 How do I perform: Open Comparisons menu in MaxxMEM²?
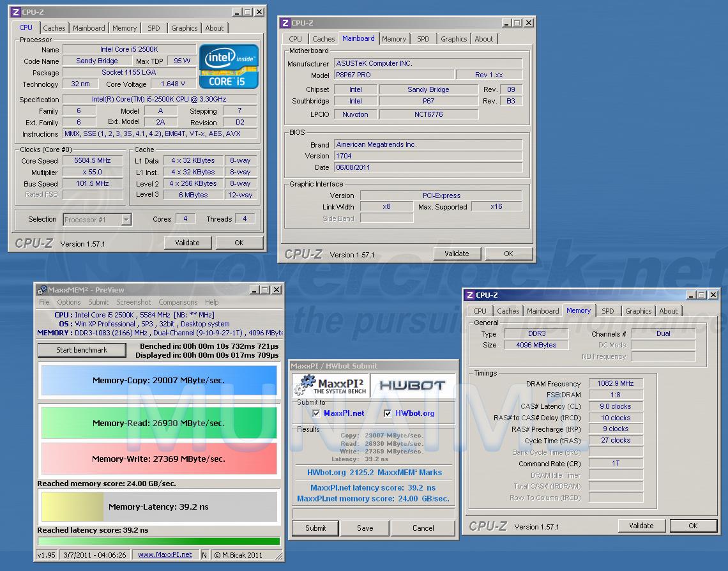tap(178, 302)
